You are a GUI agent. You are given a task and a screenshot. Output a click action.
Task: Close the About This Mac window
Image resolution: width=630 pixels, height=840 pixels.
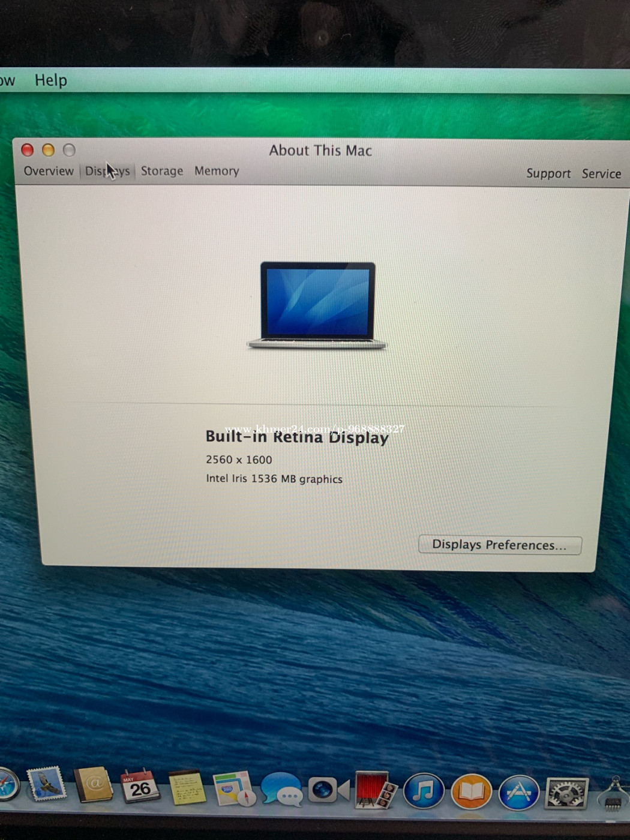coord(28,150)
